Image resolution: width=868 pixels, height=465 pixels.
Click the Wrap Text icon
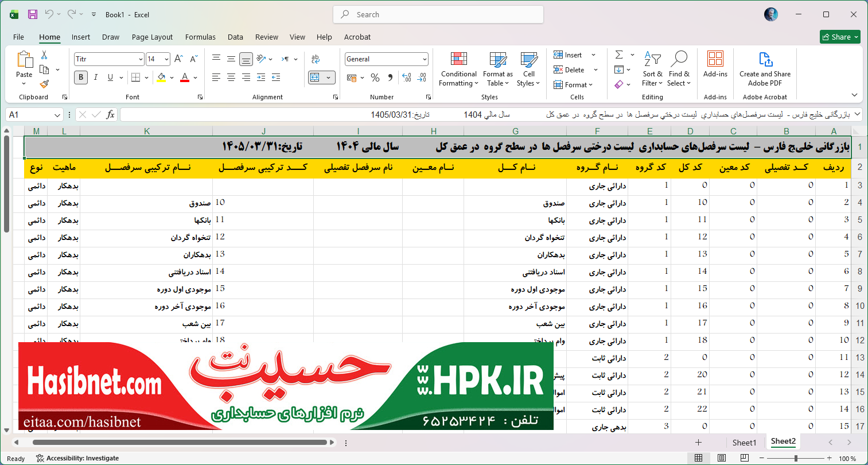pyautogui.click(x=315, y=59)
